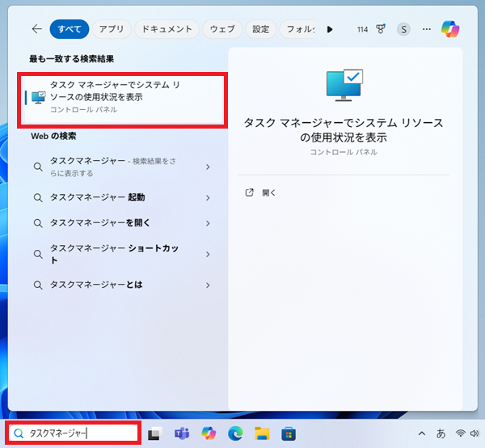Click Task View icon on taskbar
This screenshot has height=448, width=485.
(155, 433)
